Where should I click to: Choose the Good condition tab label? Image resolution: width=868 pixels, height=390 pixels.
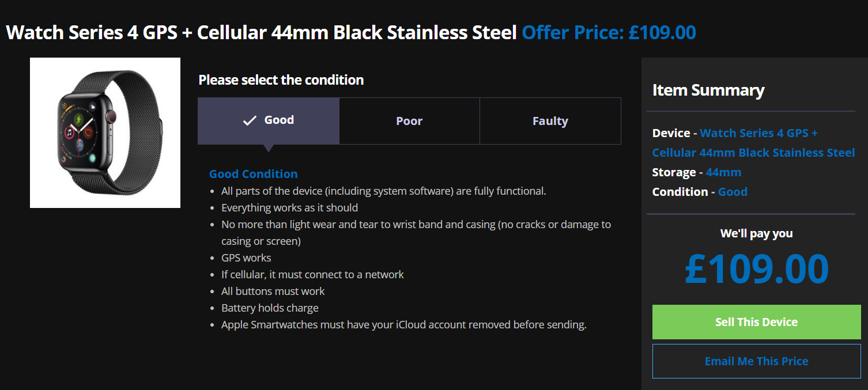point(279,120)
